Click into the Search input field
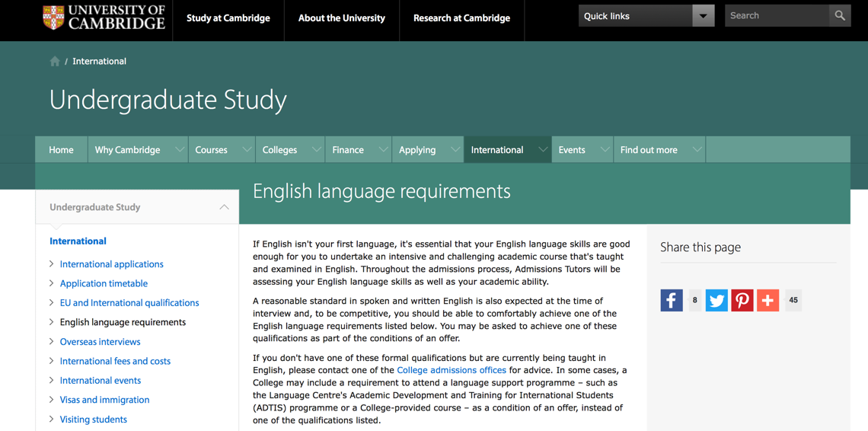 click(x=777, y=15)
